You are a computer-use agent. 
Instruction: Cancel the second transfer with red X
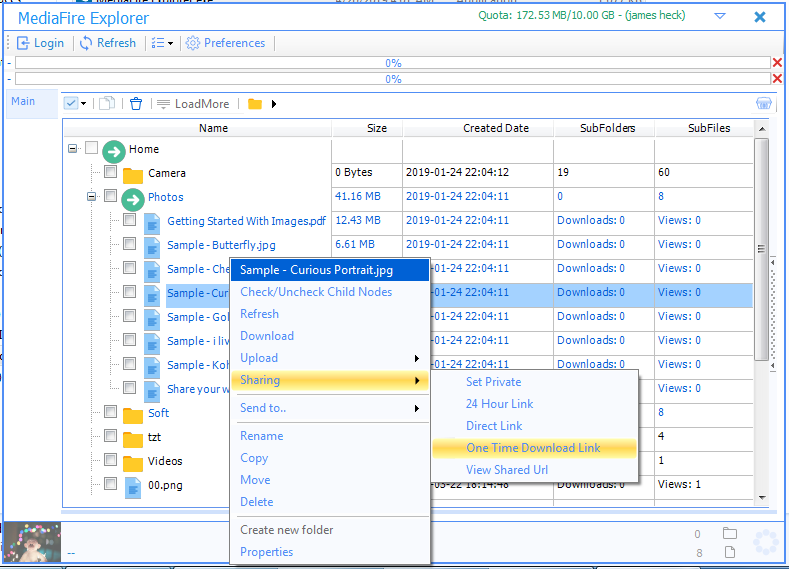click(x=777, y=78)
